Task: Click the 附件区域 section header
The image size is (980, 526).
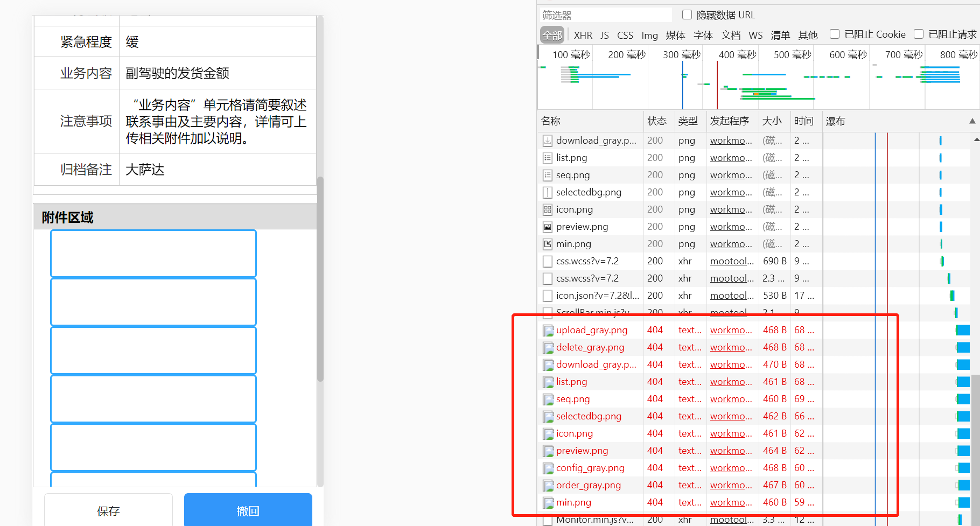Action: click(x=175, y=217)
